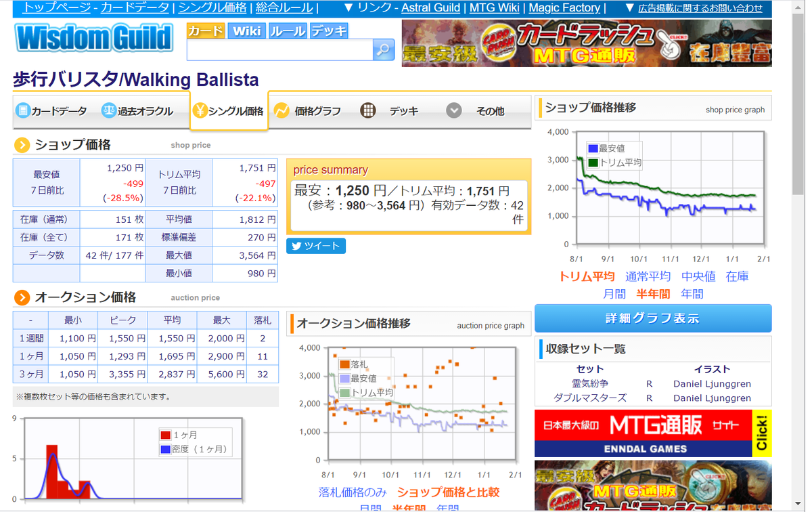Click the auction price history chart
The height and width of the screenshot is (512, 812).
coord(422,404)
